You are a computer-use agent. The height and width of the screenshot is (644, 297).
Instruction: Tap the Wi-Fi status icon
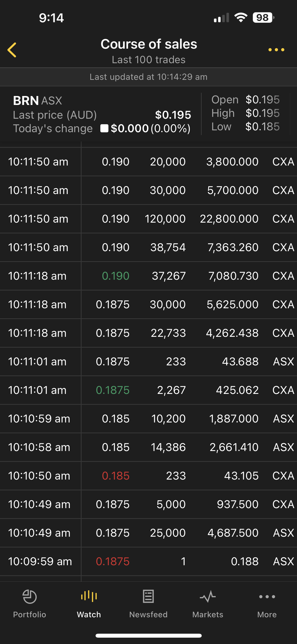(241, 18)
